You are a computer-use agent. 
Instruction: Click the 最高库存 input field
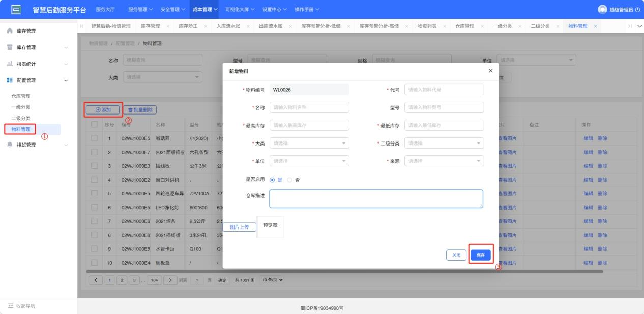309,125
